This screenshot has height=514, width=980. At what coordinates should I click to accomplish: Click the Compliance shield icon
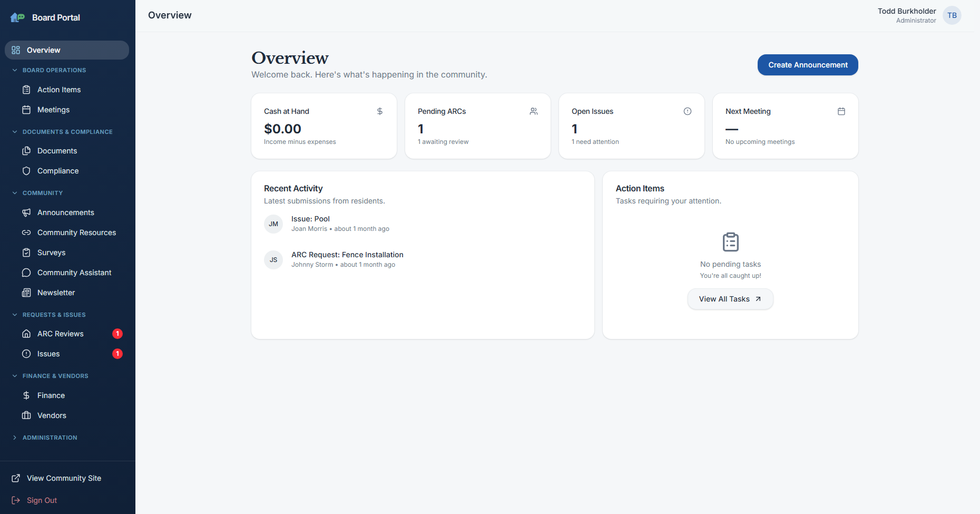tap(26, 171)
